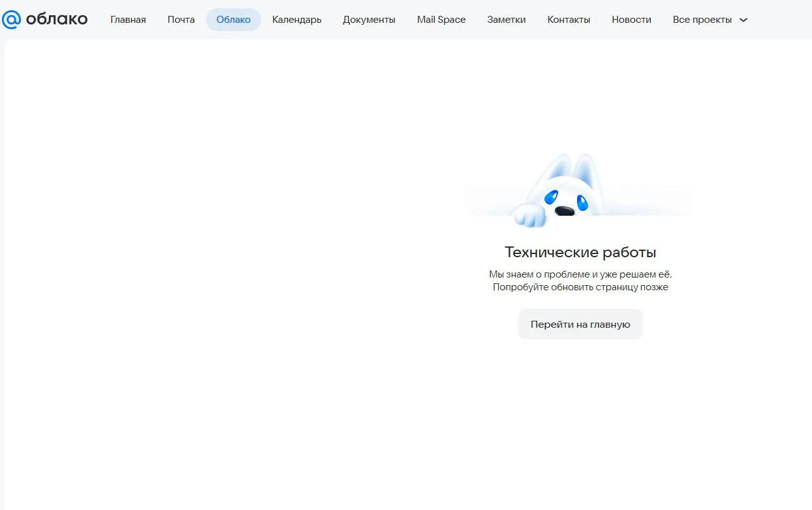
Task: Click text 'Попробуйте обновить страницу позже'
Action: (x=580, y=287)
